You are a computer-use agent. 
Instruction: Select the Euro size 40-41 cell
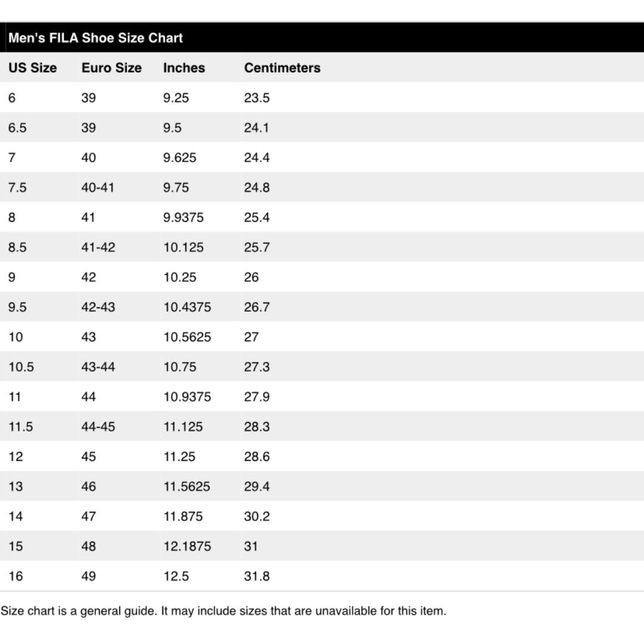click(x=98, y=187)
